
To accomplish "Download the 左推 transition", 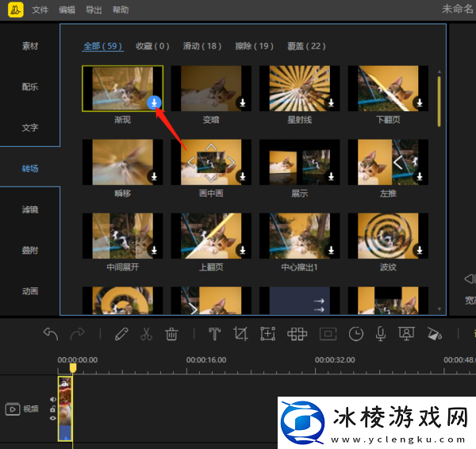I will [x=420, y=176].
